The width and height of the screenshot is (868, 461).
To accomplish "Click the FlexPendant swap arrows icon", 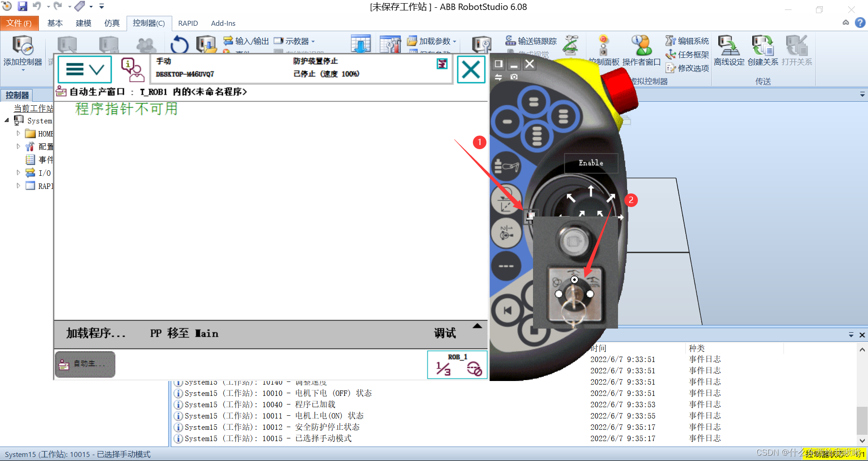I will click(498, 77).
